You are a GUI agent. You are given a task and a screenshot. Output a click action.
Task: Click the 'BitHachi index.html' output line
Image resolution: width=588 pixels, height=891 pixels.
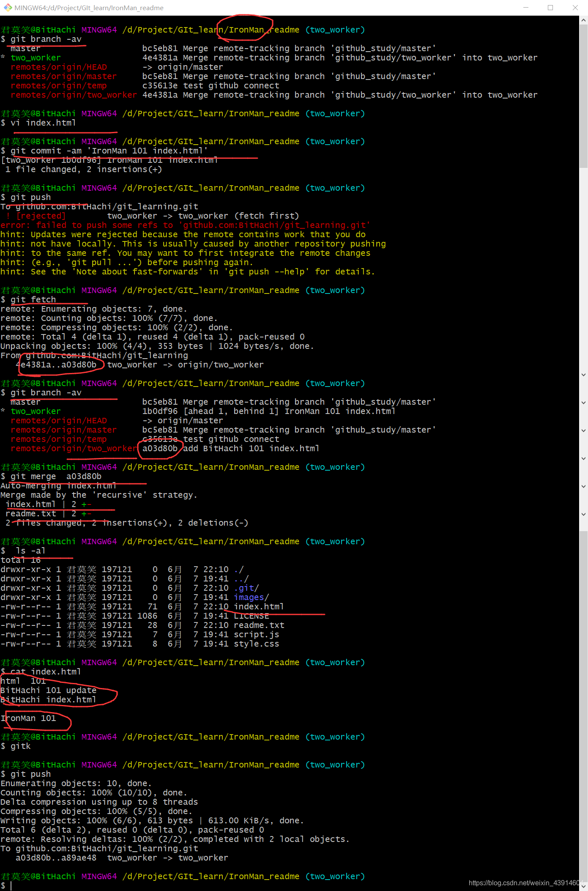click(49, 699)
